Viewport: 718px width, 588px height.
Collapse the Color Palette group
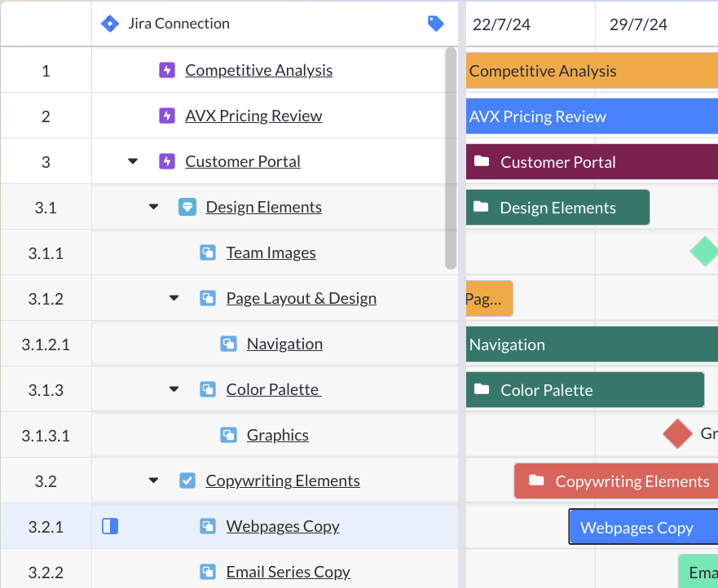click(174, 389)
